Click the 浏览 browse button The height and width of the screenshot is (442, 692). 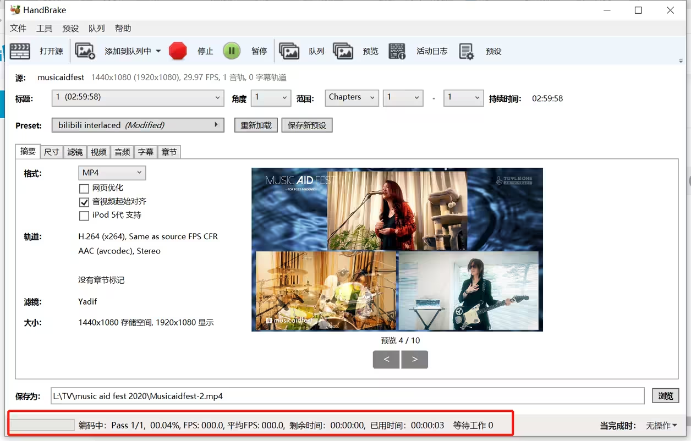pyautogui.click(x=664, y=395)
